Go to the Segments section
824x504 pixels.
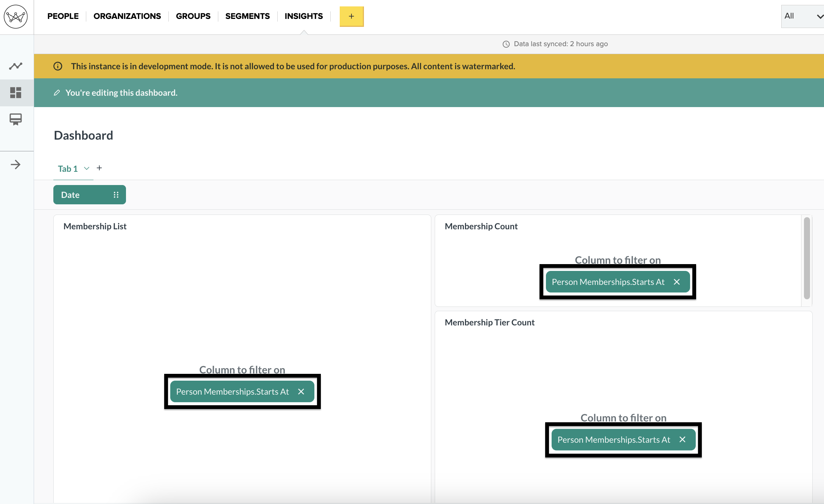(247, 16)
